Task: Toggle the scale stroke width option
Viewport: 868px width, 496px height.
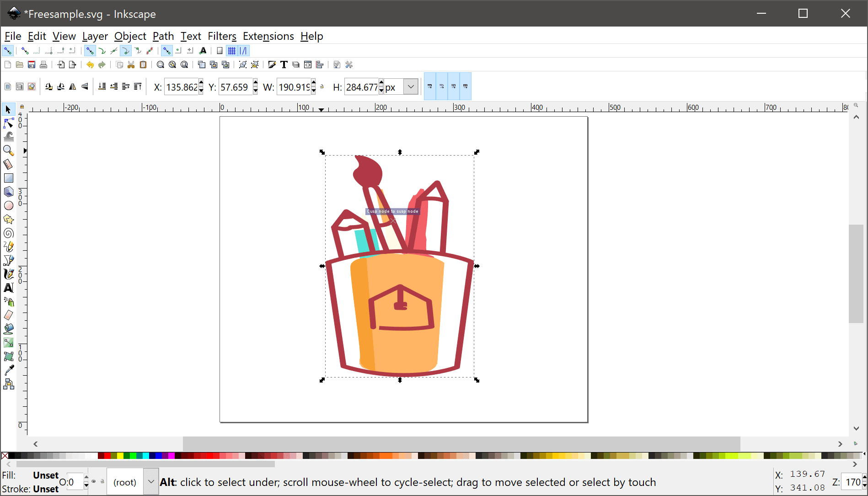Action: tap(430, 86)
